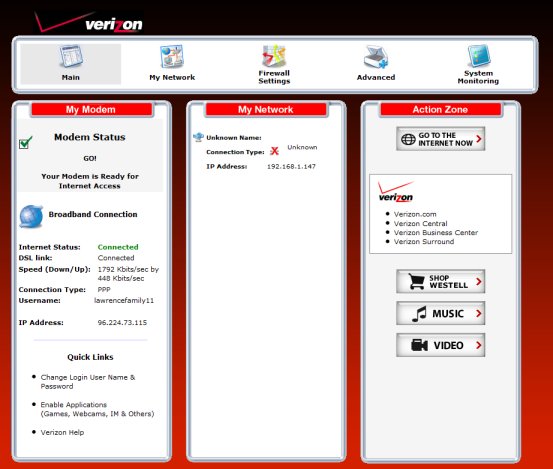The height and width of the screenshot is (469, 553).
Task: Open the Verizon.com link
Action: pyautogui.click(x=415, y=214)
